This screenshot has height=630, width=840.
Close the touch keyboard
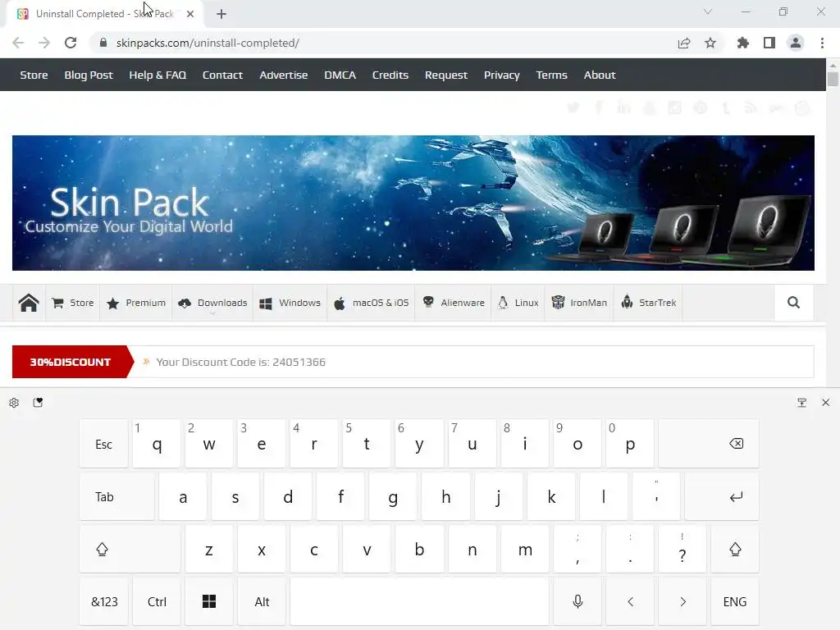[825, 403]
